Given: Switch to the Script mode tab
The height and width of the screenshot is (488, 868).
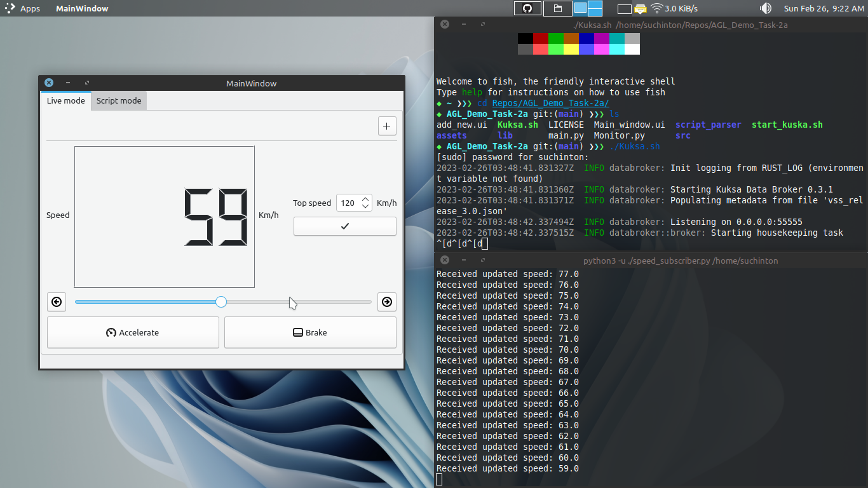Looking at the screenshot, I should tap(118, 100).
